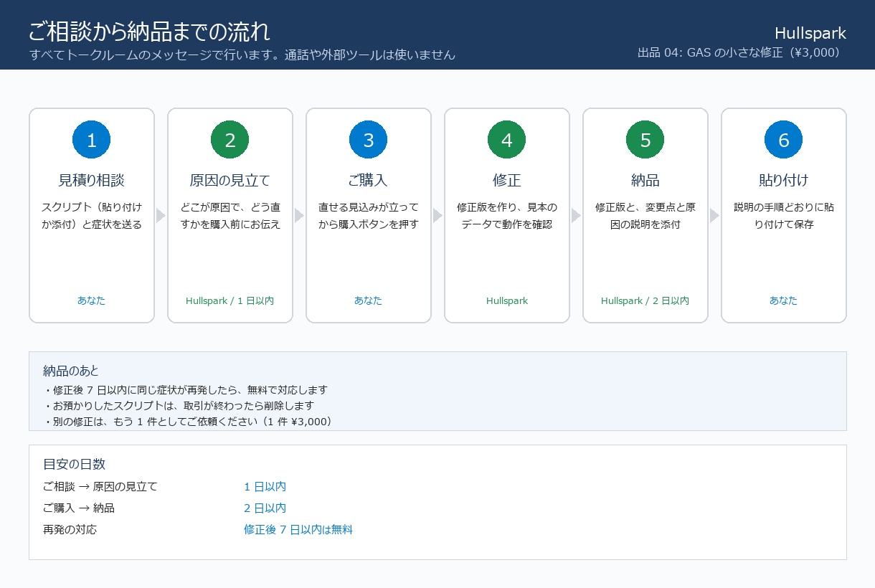
Task: Click あなた label in the ご購入 card
Action: coord(369,300)
